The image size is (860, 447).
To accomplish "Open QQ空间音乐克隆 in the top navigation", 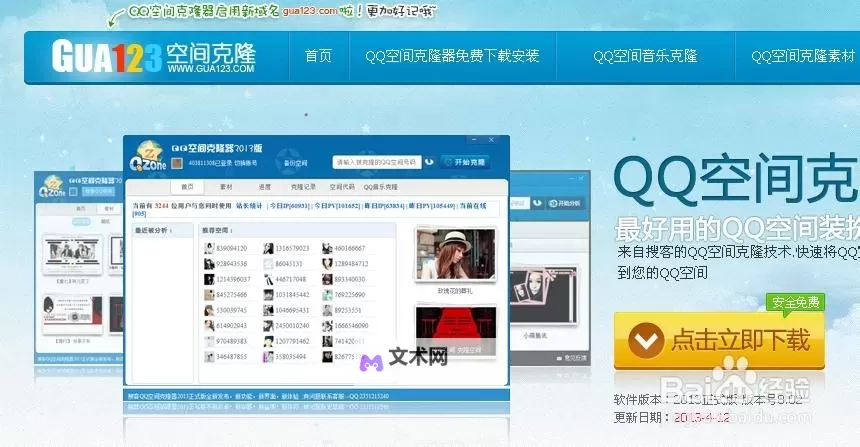I will pos(645,56).
